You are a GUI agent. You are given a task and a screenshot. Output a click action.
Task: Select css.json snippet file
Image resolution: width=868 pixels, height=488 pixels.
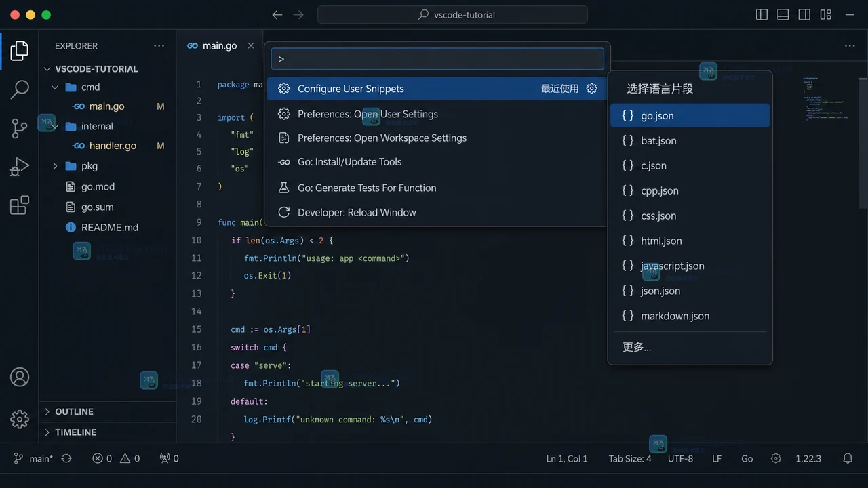690,216
